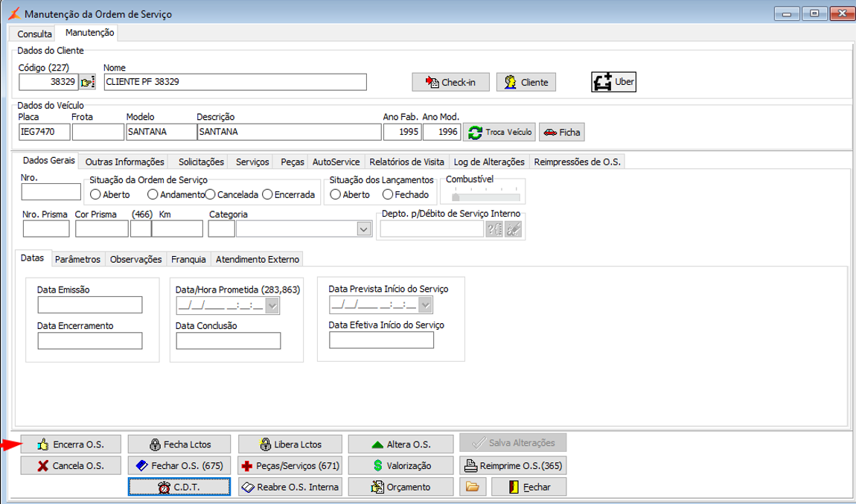Click the order Nro. field
The width and height of the screenshot is (856, 504).
[51, 191]
